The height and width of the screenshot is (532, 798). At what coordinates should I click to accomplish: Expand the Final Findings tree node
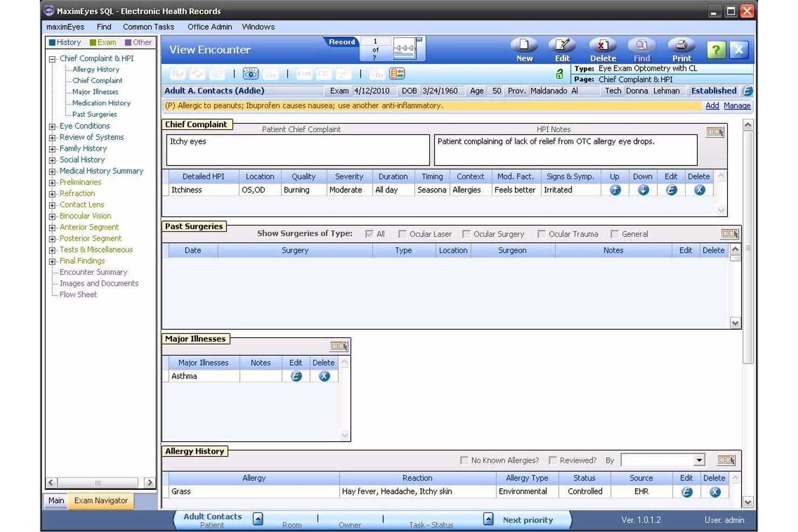click(52, 261)
